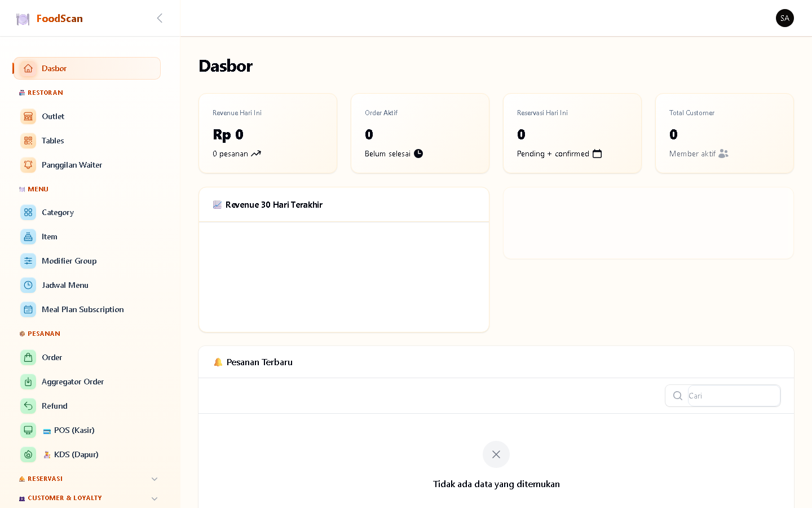Click the KDS (Dapur) flame icon
The height and width of the screenshot is (508, 812).
point(28,454)
